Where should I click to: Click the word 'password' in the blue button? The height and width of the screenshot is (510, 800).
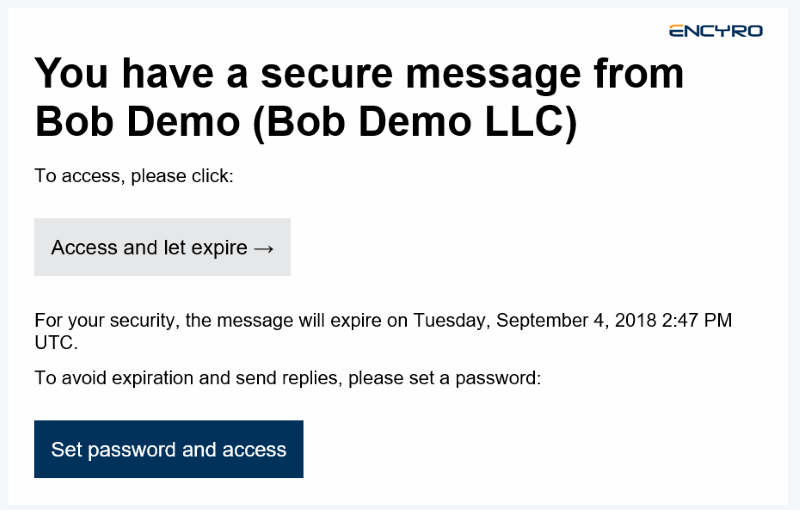pyautogui.click(x=132, y=450)
